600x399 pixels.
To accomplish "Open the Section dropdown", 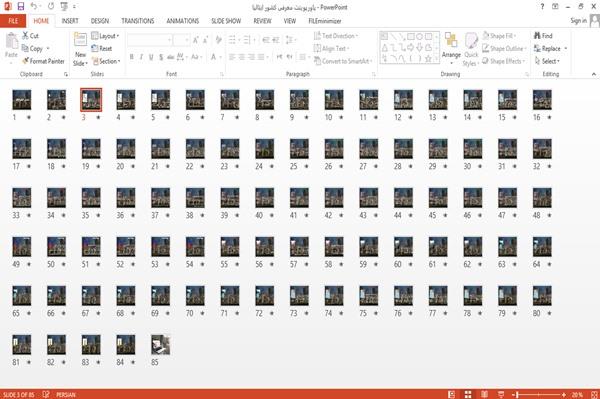I will pos(106,61).
